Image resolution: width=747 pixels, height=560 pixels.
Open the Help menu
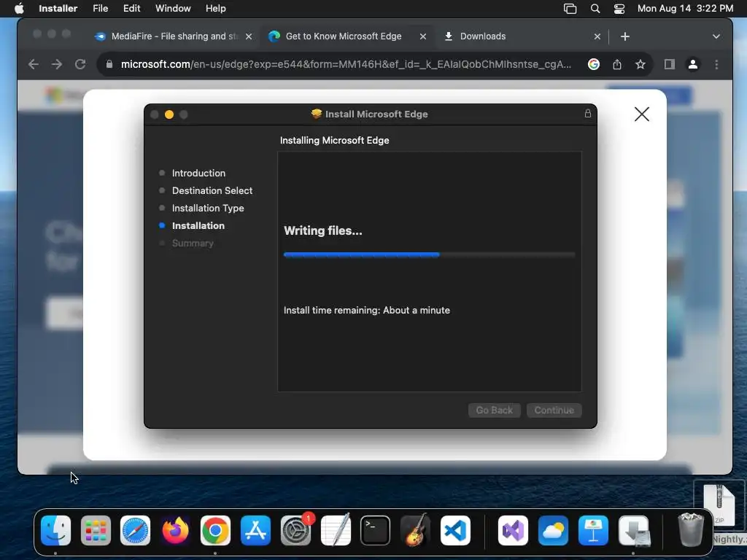coord(215,9)
